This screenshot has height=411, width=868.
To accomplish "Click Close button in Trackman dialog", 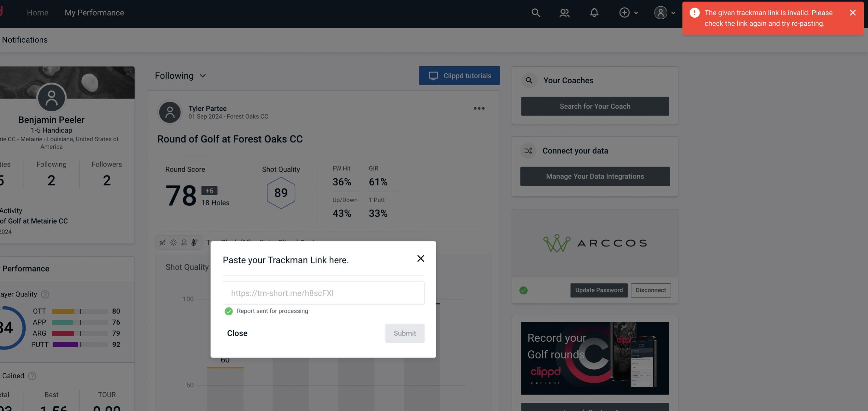I will [238, 333].
